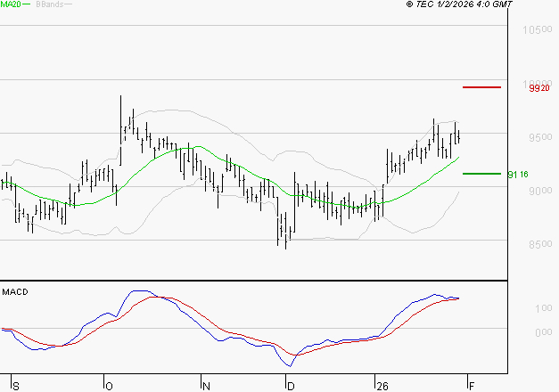Click the MA20 legend label

[x=12, y=4]
